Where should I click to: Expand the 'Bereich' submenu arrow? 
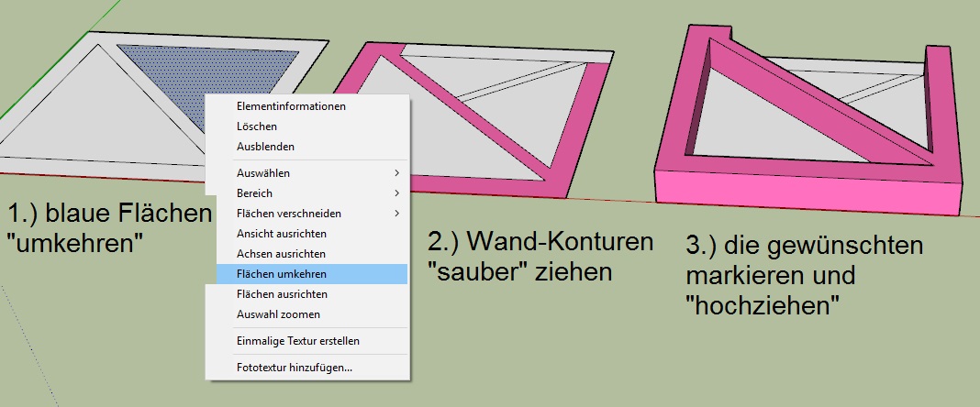(x=396, y=193)
